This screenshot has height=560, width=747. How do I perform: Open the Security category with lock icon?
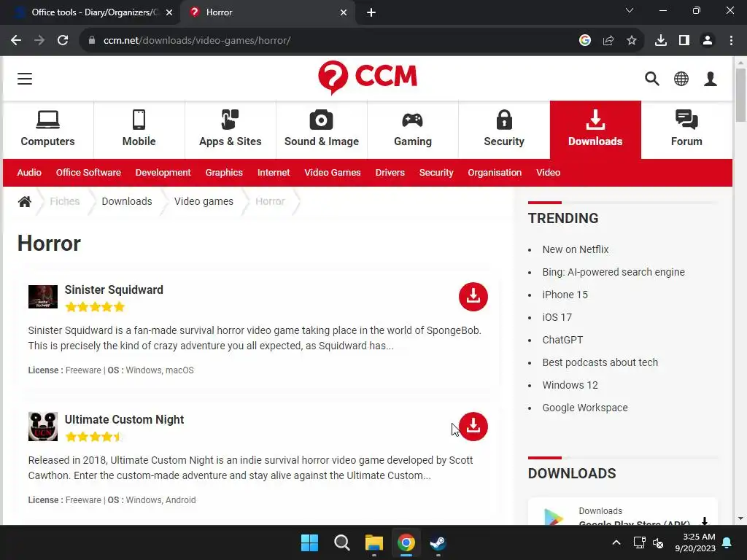pos(504,130)
